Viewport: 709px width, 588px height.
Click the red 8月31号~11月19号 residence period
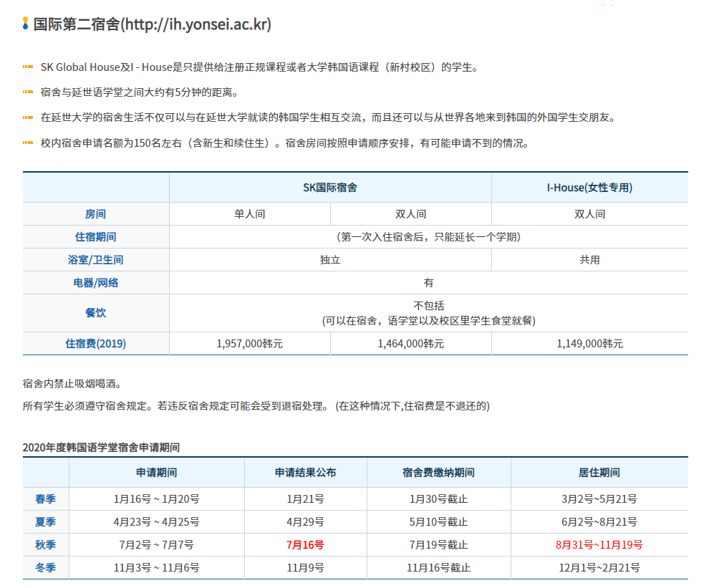click(599, 545)
